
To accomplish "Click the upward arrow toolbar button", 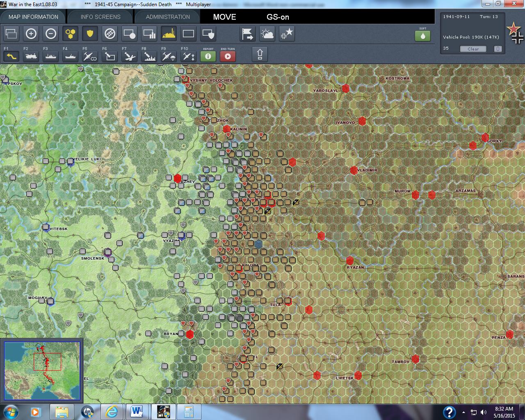I will [260, 54].
